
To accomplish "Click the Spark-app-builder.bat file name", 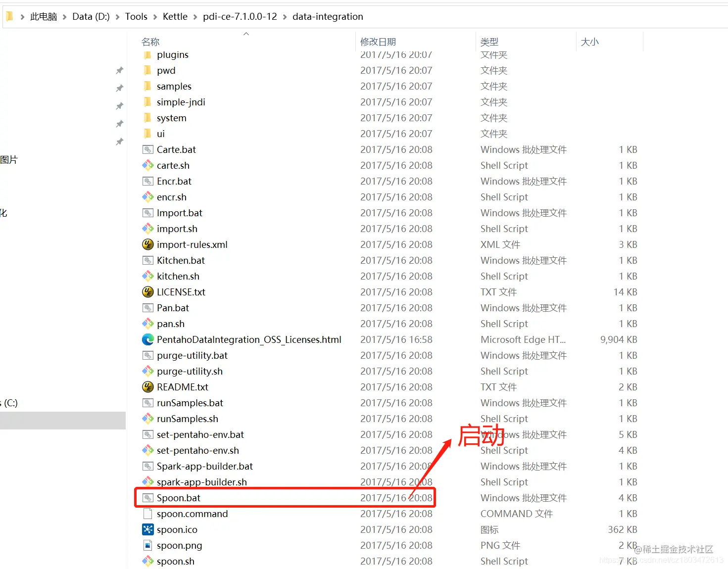I will tap(205, 466).
